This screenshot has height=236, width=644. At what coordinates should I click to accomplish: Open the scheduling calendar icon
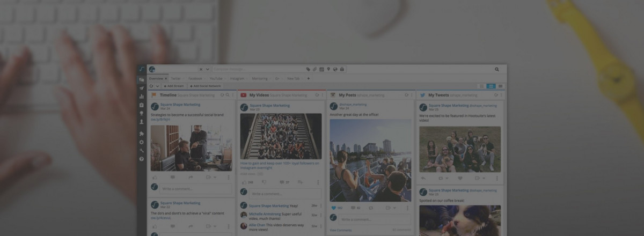[321, 69]
